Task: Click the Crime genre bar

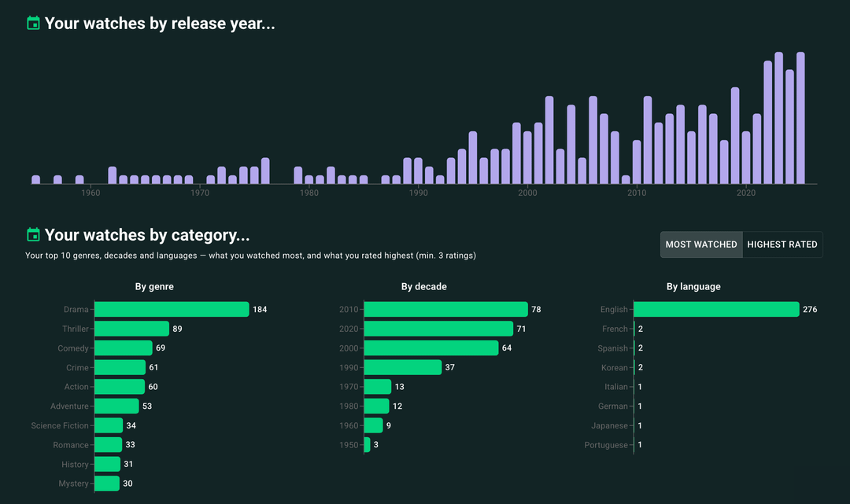Action: pos(120,367)
